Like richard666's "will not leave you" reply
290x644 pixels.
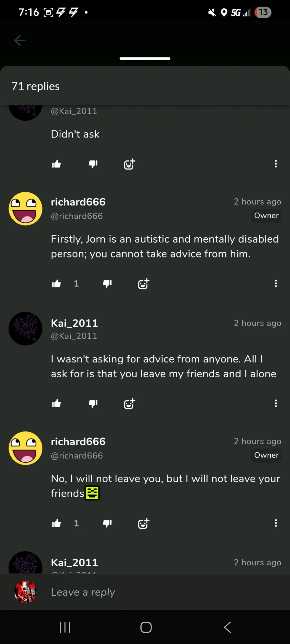[x=56, y=523]
